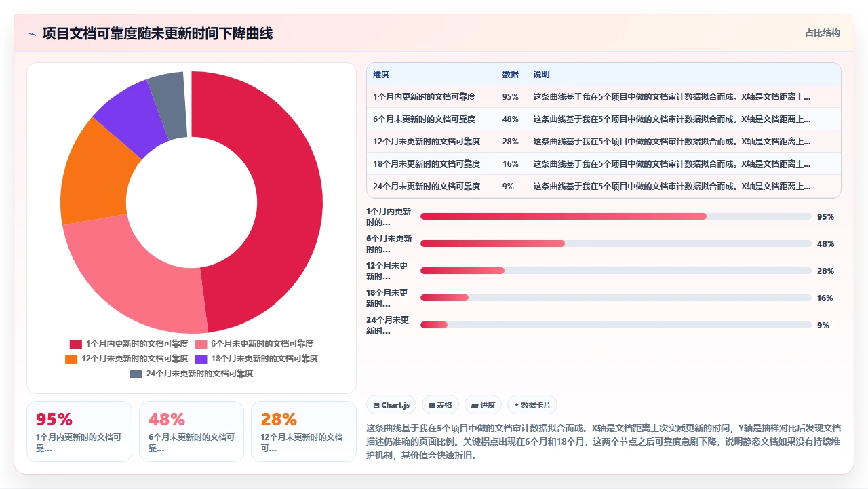Click the 维度 column header
Screen dimensions: 868x489
[x=381, y=75]
